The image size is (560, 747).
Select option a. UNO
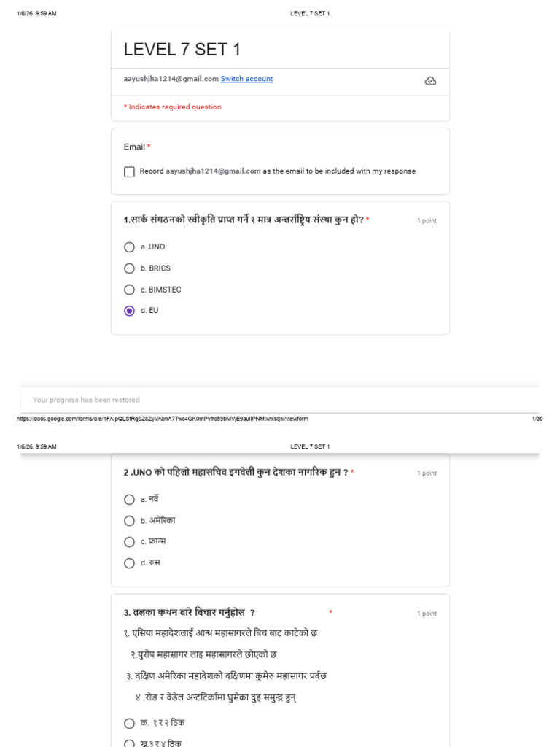click(130, 247)
